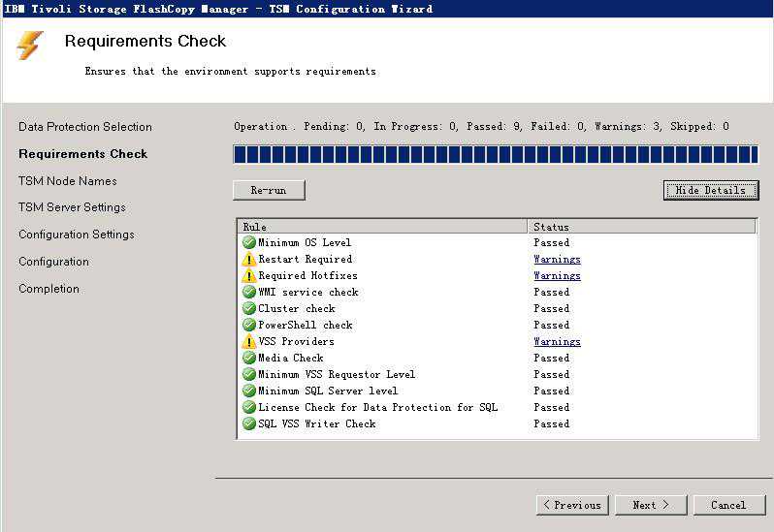The image size is (774, 532).
Task: Click green check icon for Cluster check
Action: click(249, 308)
